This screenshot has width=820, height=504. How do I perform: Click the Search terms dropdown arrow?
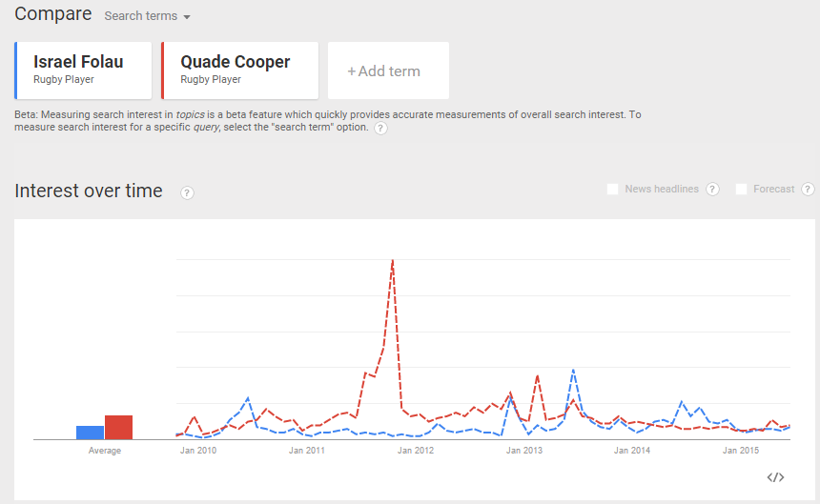point(187,17)
